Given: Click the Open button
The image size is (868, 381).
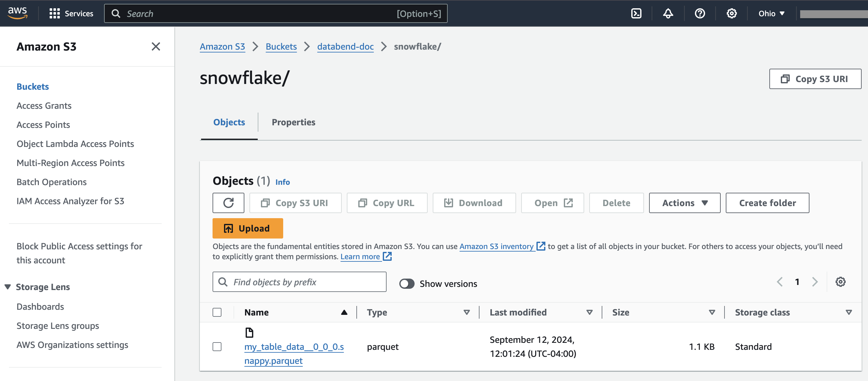Looking at the screenshot, I should [x=553, y=203].
